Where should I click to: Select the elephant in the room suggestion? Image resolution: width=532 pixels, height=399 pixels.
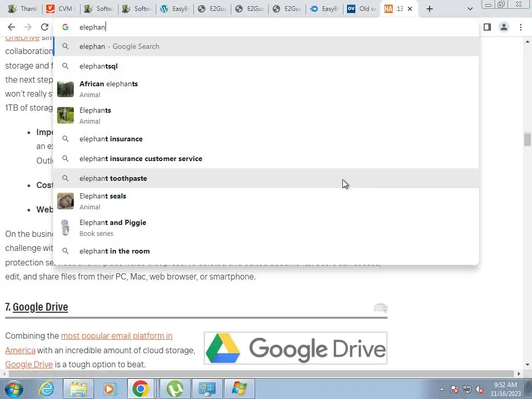(x=266, y=251)
